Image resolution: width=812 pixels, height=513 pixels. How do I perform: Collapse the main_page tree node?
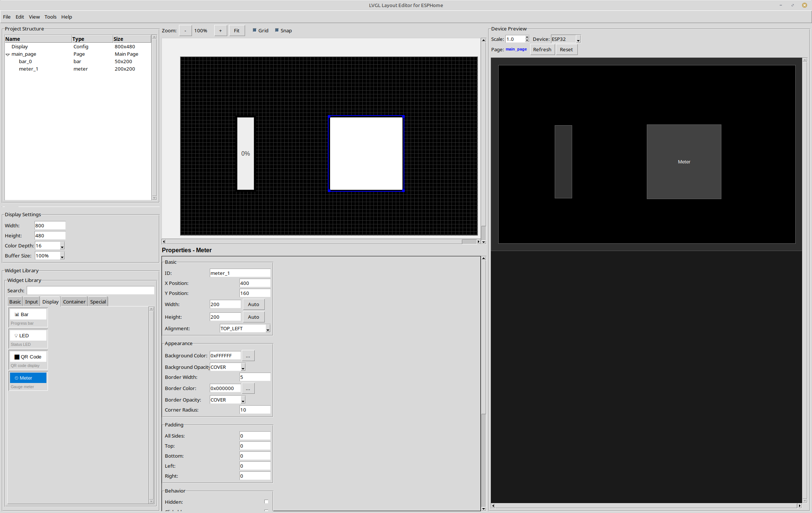click(x=7, y=54)
